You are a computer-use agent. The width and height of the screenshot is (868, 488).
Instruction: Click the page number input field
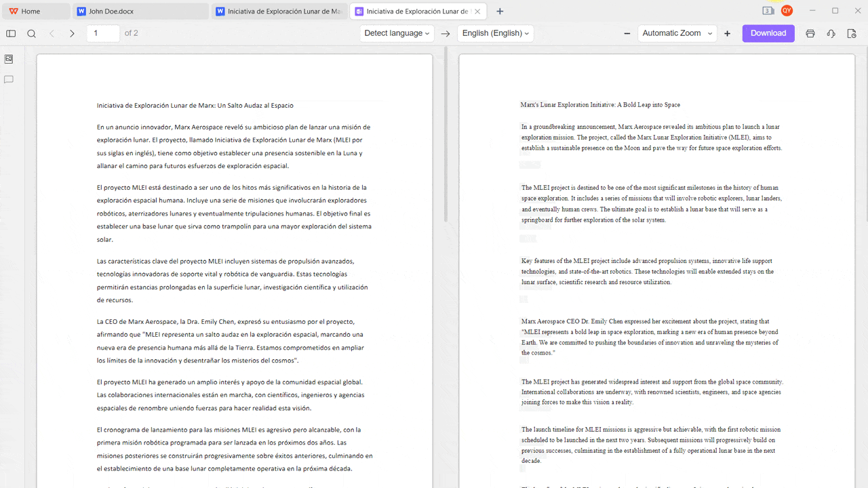point(103,33)
